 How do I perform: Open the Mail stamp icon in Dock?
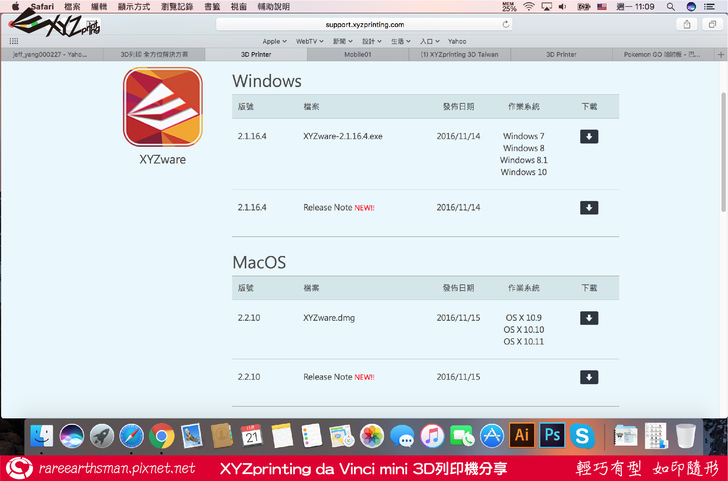point(191,436)
